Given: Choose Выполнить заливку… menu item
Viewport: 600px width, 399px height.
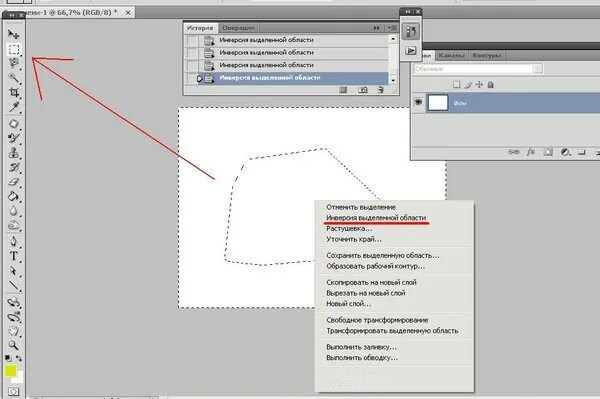Looking at the screenshot, I should coord(361,347).
